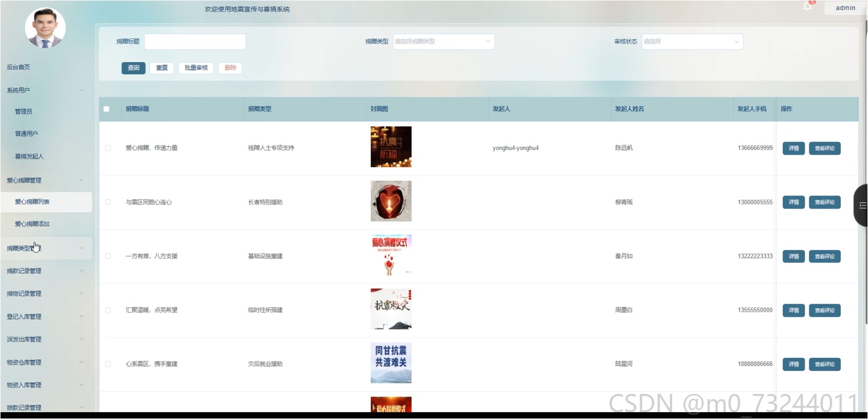Open the red heart cover image
This screenshot has width=868, height=419.
(391, 201)
